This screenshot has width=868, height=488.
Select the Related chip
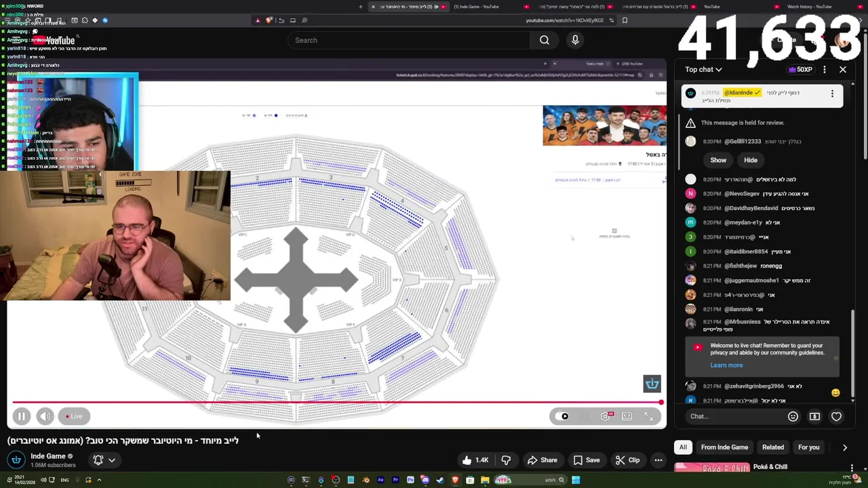[x=772, y=447]
